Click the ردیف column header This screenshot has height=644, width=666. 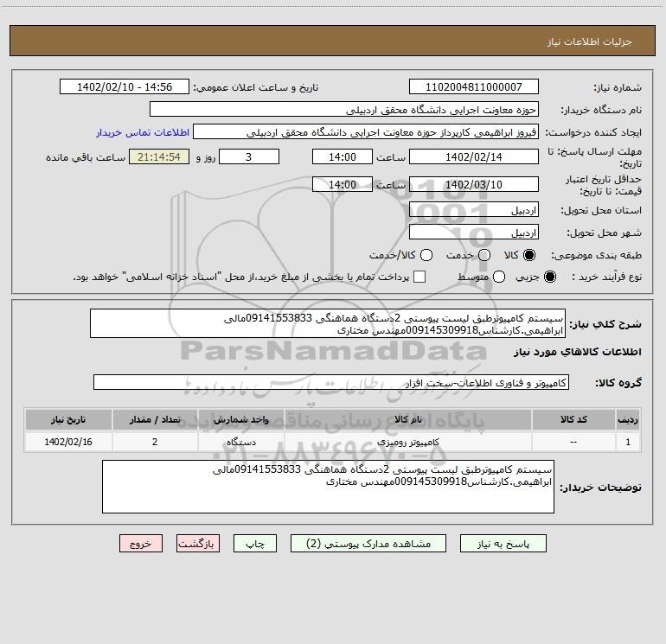(628, 419)
